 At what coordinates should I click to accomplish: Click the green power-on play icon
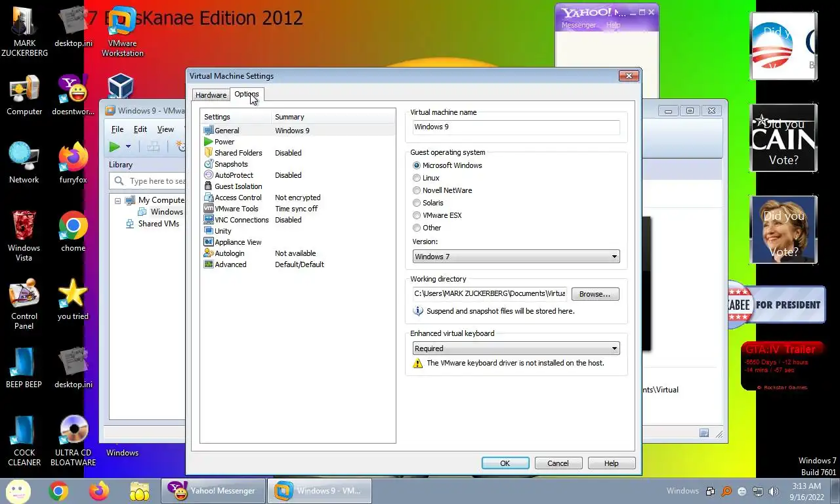(x=115, y=146)
